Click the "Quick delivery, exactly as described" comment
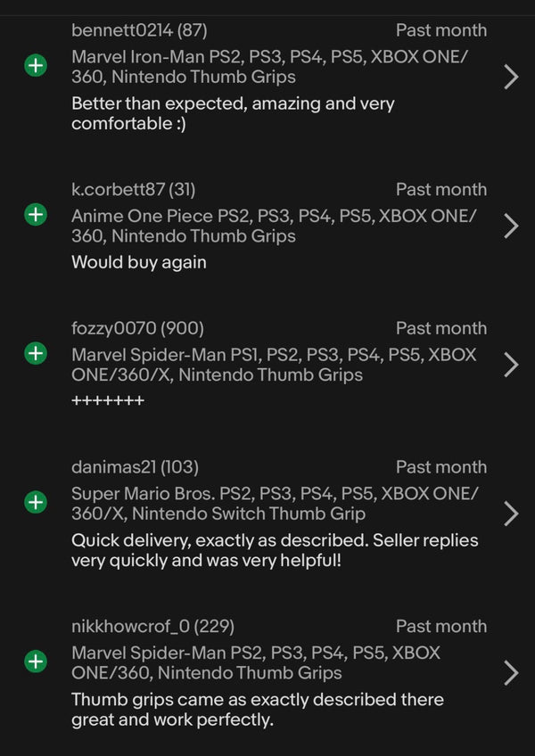Image resolution: width=535 pixels, height=756 pixels. 274,551
